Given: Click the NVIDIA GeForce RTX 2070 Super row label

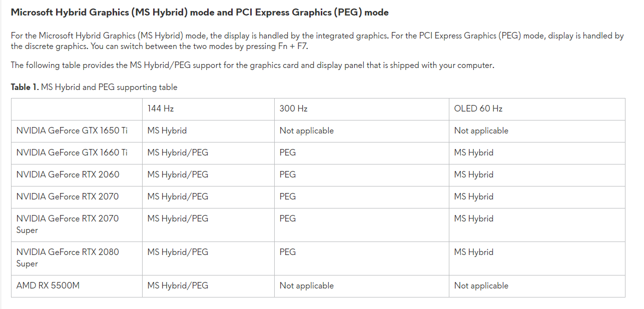Looking at the screenshot, I should (x=68, y=224).
